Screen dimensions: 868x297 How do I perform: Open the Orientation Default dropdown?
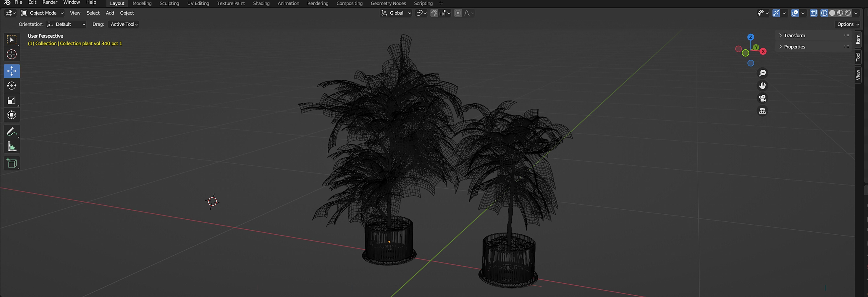point(66,24)
